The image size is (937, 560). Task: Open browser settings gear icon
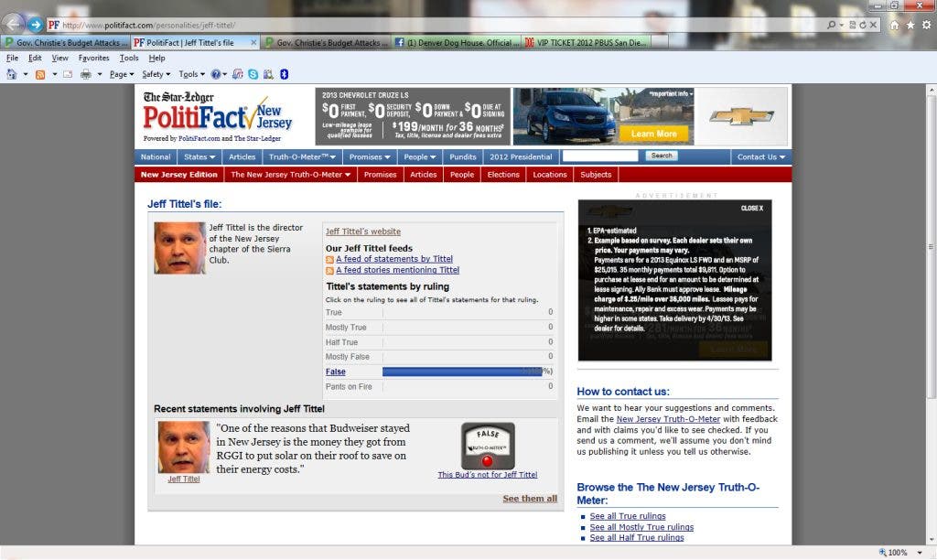(926, 25)
